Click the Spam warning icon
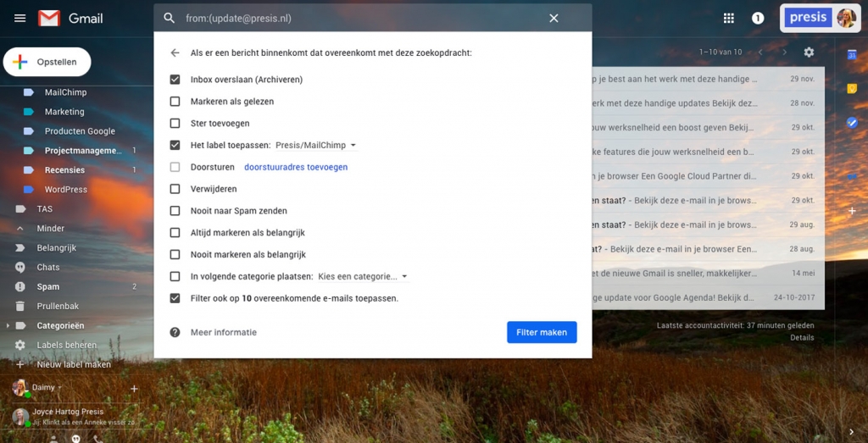 [20, 286]
